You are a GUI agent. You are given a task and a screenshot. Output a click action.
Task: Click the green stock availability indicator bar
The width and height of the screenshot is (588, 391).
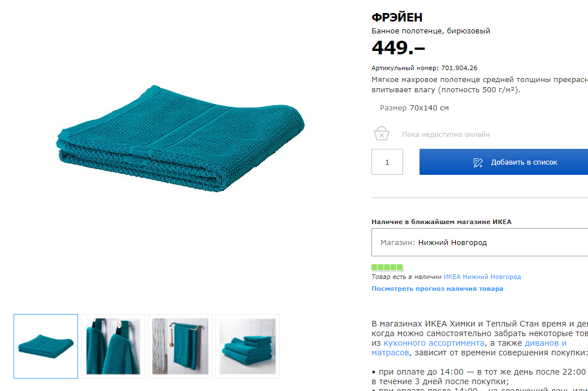(x=387, y=267)
